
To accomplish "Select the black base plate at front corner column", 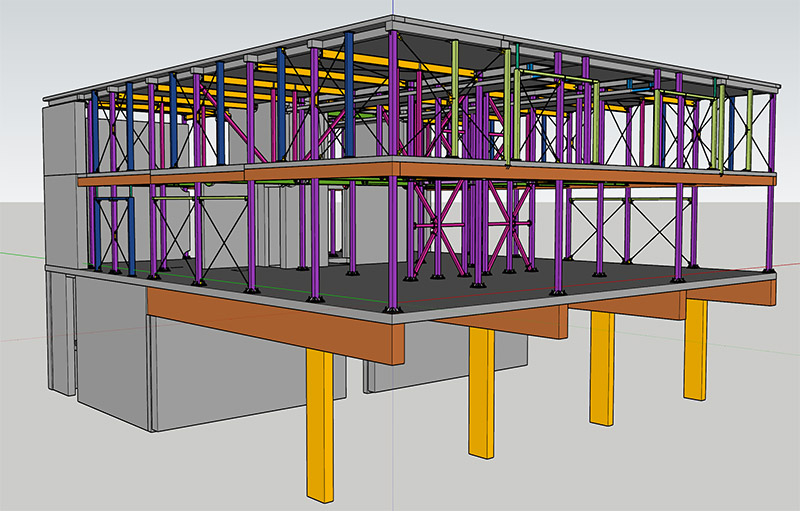I will 394,308.
